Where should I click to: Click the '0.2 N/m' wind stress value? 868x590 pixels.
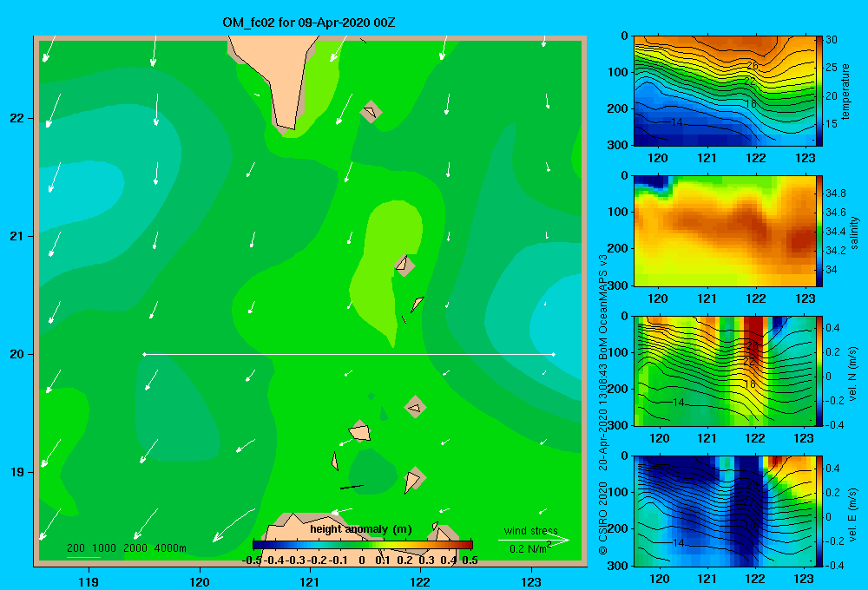tap(529, 548)
